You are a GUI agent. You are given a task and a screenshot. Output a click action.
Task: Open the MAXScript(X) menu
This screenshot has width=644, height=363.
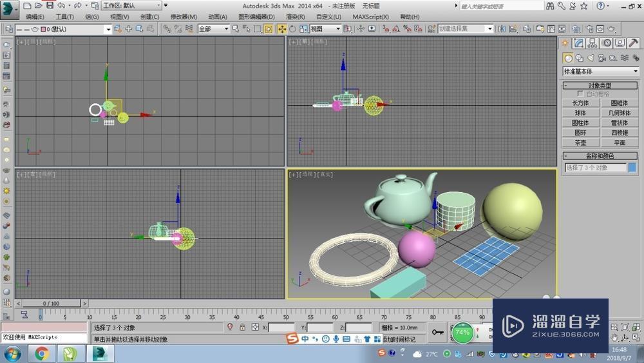pos(370,17)
